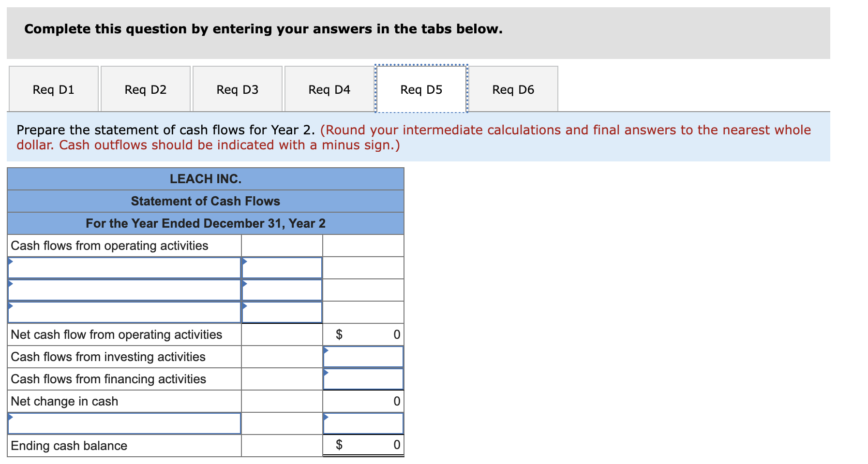Switch to the Req D6 tab

[513, 89]
